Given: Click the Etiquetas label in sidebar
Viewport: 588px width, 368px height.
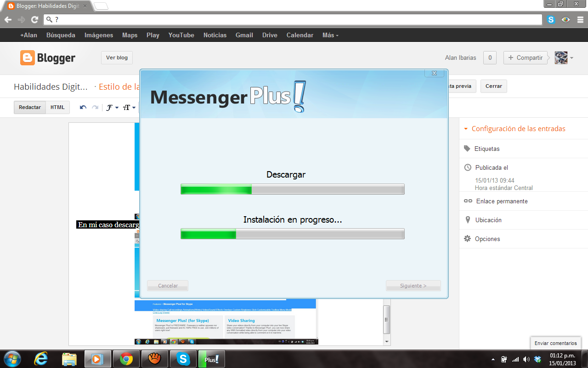Looking at the screenshot, I should click(x=487, y=149).
